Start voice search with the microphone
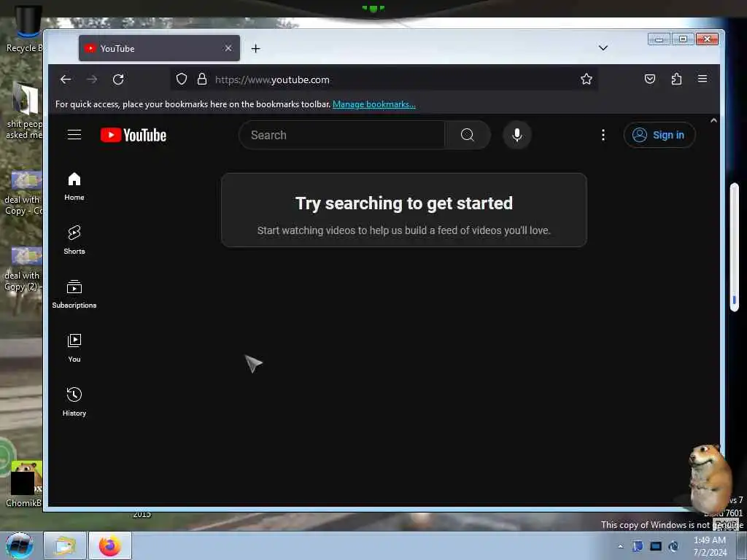 click(517, 135)
